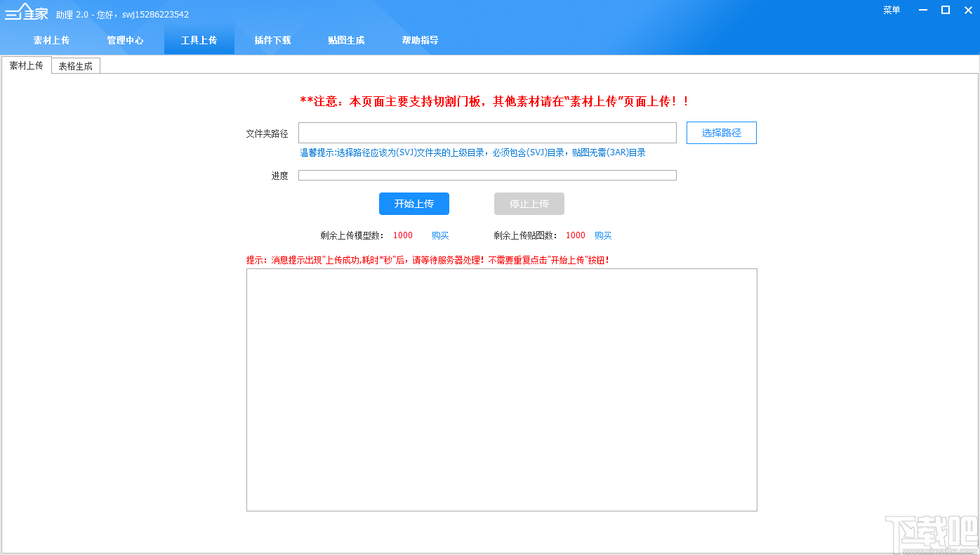Click 购买 next to remaining texture uploads
This screenshot has width=980, height=555.
click(603, 235)
